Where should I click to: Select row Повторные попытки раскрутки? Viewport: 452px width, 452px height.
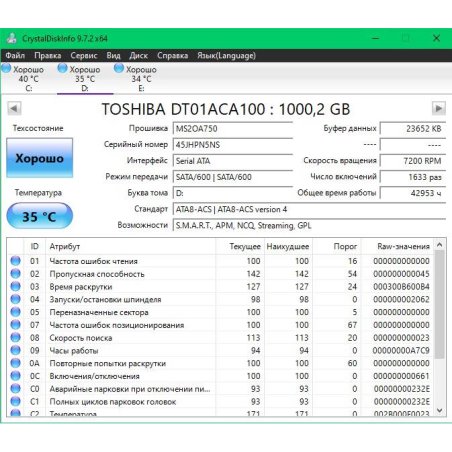(220, 363)
